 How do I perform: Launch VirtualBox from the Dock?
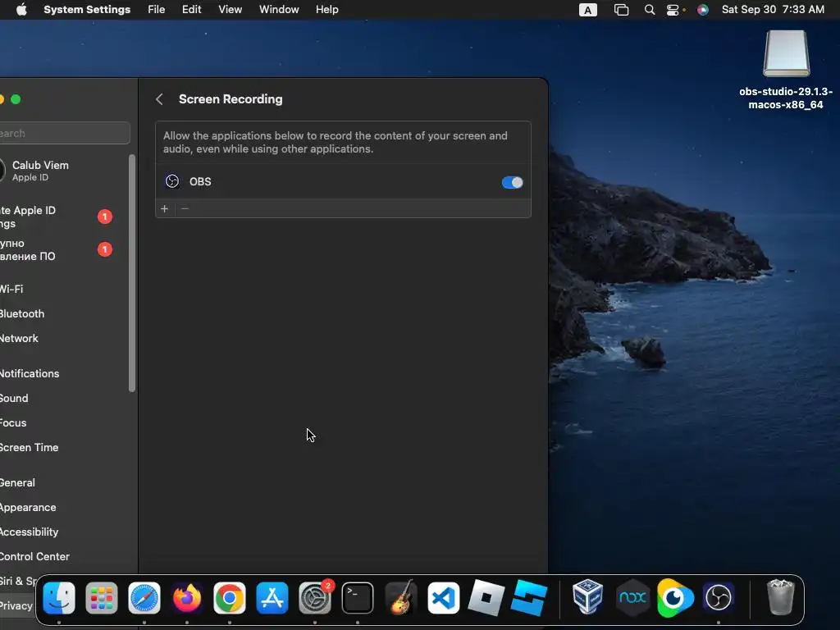point(587,596)
